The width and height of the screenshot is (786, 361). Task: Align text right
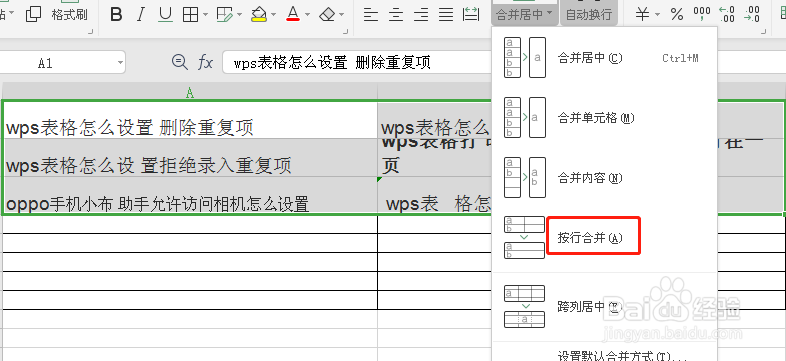[x=421, y=15]
